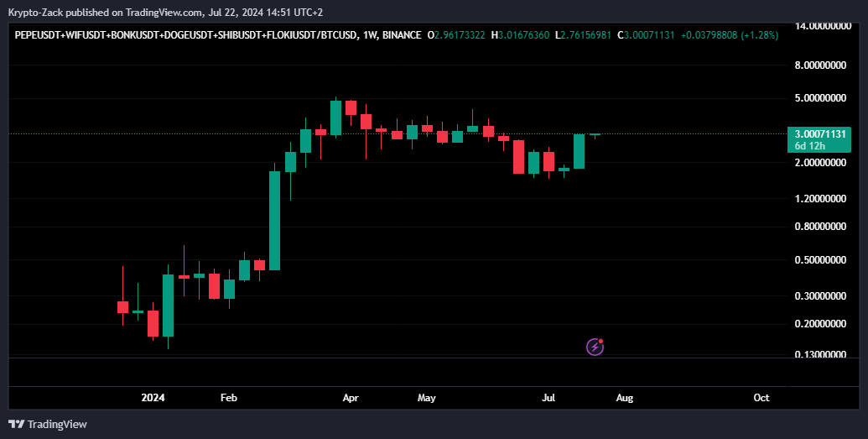Click the TradingView logo in bottom corner
868x439 pixels.
point(48,424)
